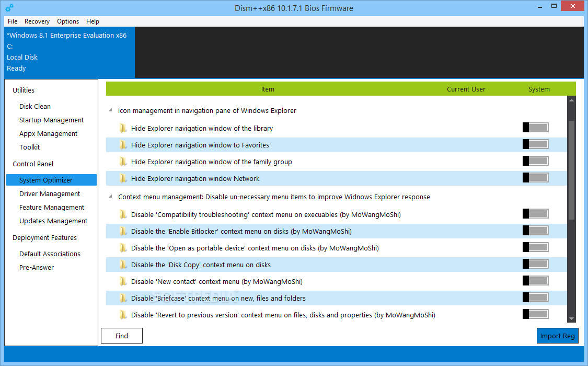Collapse 'Context menu management' group arrow
This screenshot has height=366, width=588.
pyautogui.click(x=110, y=197)
